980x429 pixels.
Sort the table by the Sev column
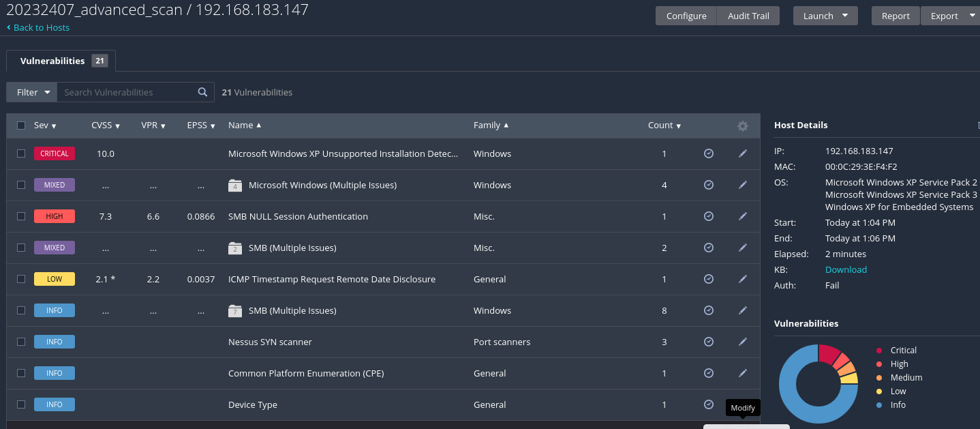click(x=45, y=125)
